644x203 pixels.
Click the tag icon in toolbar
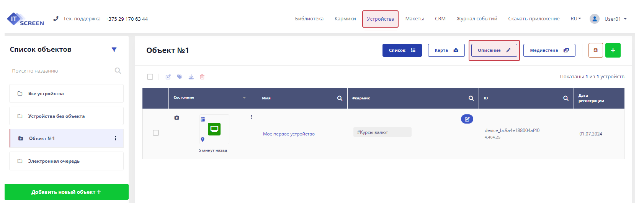pyautogui.click(x=180, y=77)
